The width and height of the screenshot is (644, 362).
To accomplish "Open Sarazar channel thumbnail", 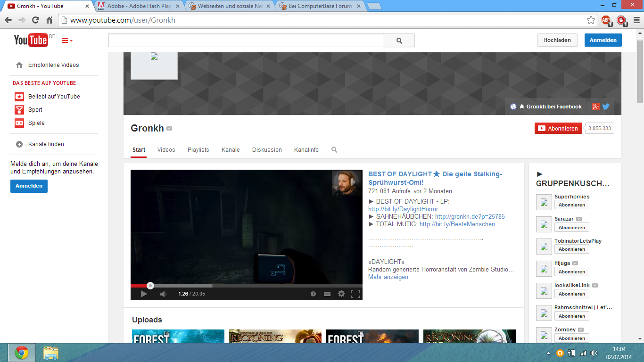I will click(x=544, y=224).
